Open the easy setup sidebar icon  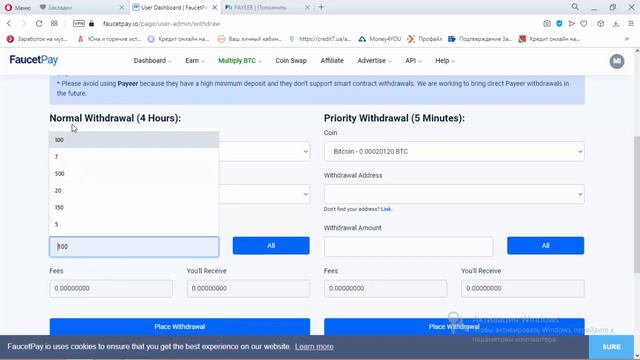point(631,24)
